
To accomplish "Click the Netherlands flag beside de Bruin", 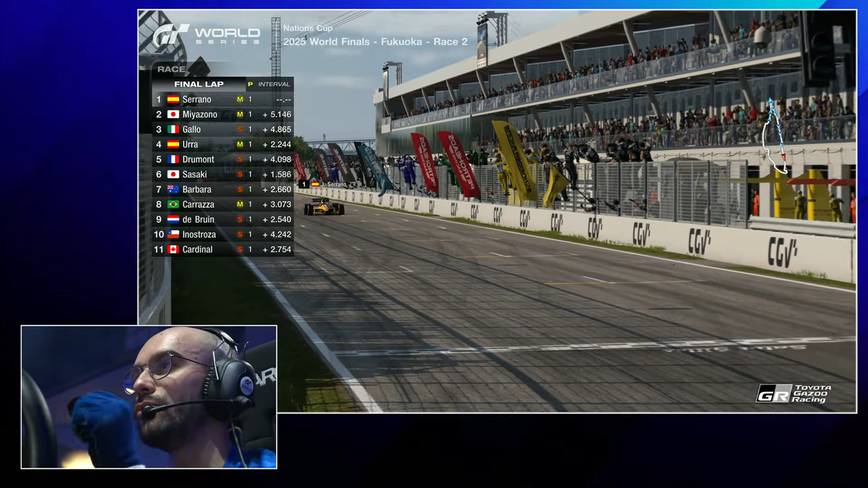I will 173,219.
